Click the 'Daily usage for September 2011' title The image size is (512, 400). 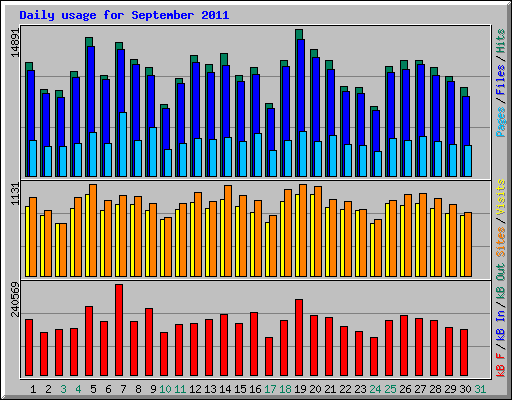[124, 15]
